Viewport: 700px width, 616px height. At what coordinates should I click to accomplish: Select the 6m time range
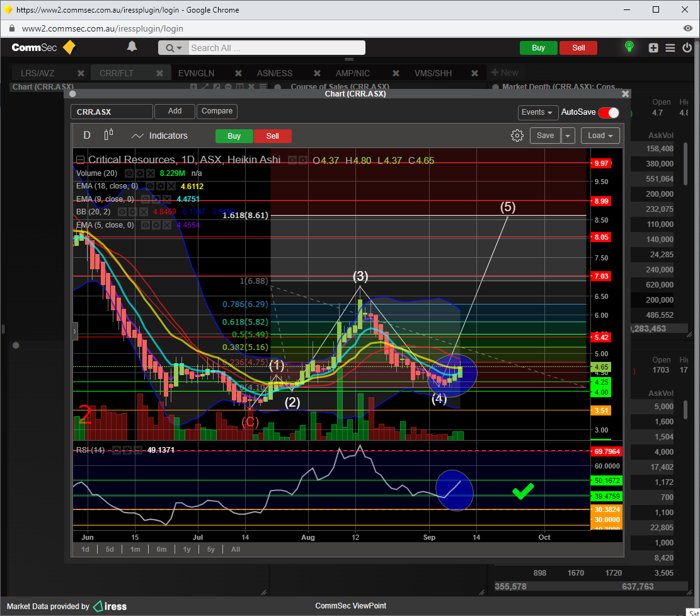(161, 549)
